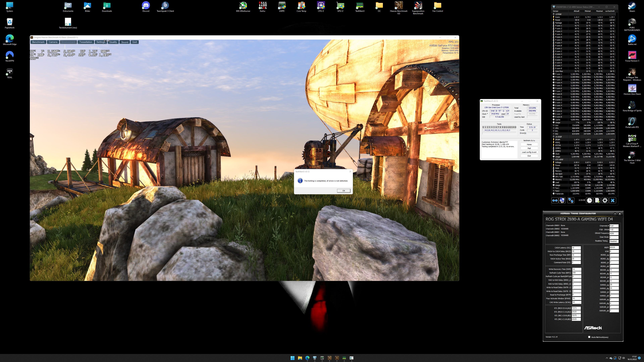The width and height of the screenshot is (644, 362).
Task: Close HWiNFO sensors with blue X
Action: (612, 200)
